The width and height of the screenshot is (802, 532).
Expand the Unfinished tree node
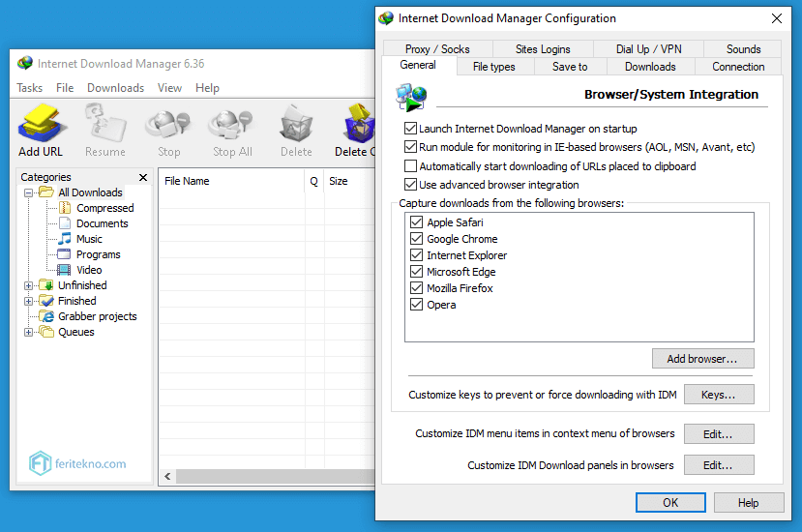tap(29, 285)
